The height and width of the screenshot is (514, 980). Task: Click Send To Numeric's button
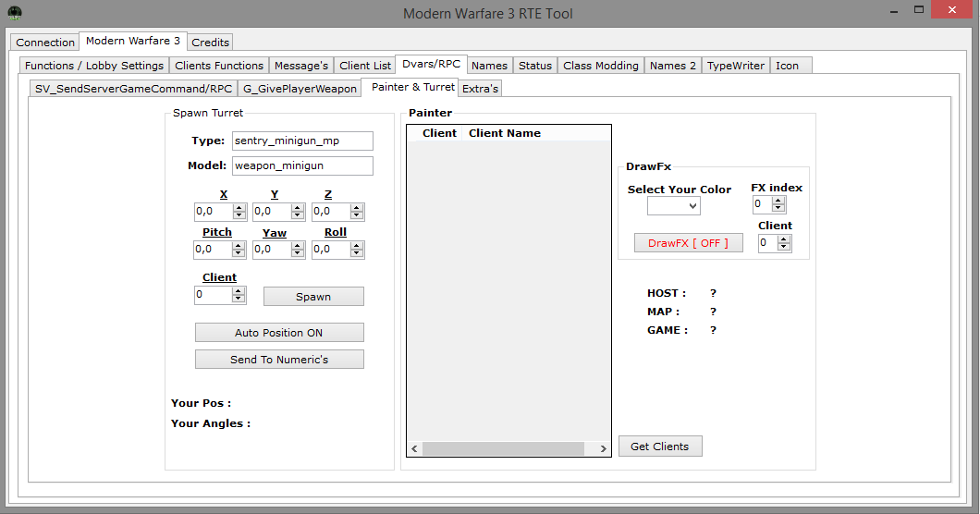coord(279,360)
